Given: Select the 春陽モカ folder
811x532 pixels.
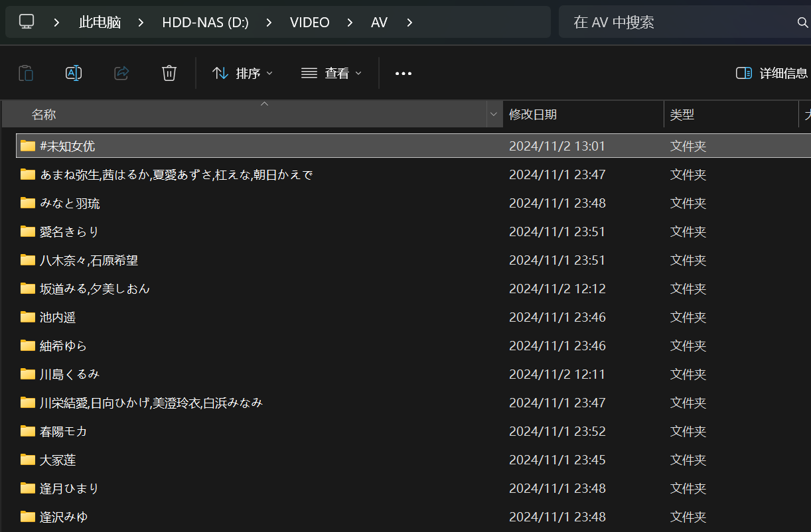Looking at the screenshot, I should (63, 432).
